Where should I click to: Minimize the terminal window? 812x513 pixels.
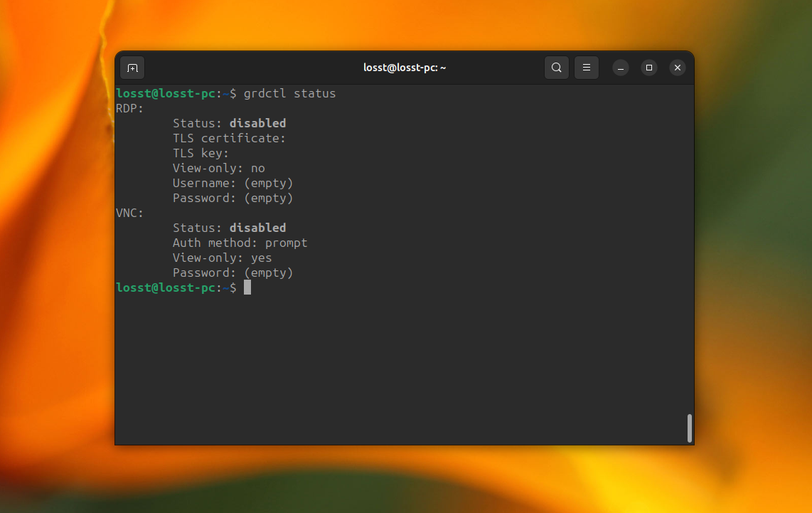click(620, 67)
